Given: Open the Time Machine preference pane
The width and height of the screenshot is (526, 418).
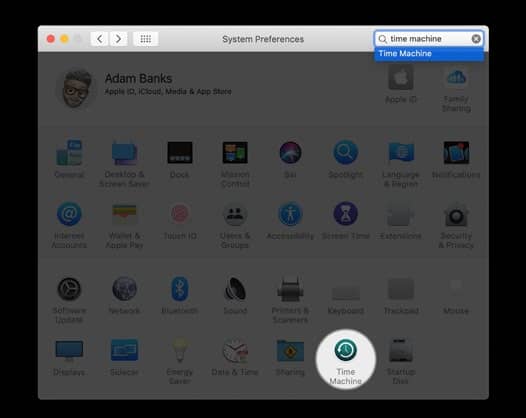Looking at the screenshot, I should 346,360.
